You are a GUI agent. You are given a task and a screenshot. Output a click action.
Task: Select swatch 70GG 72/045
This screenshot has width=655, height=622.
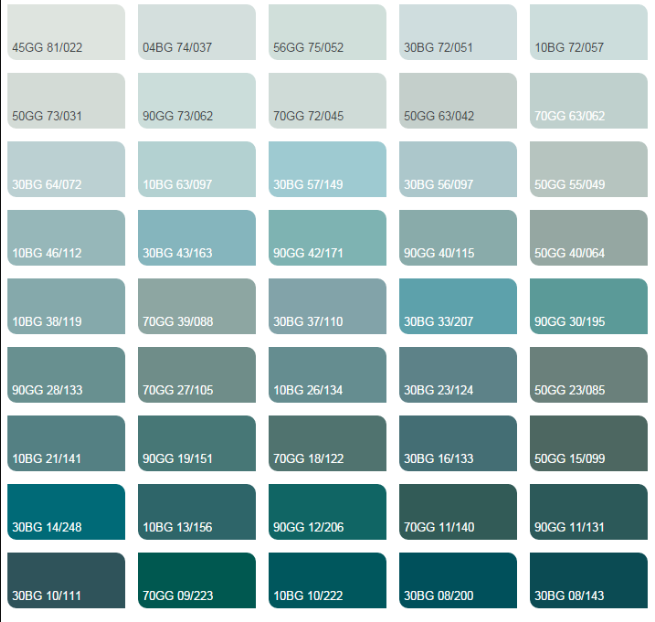[328, 101]
